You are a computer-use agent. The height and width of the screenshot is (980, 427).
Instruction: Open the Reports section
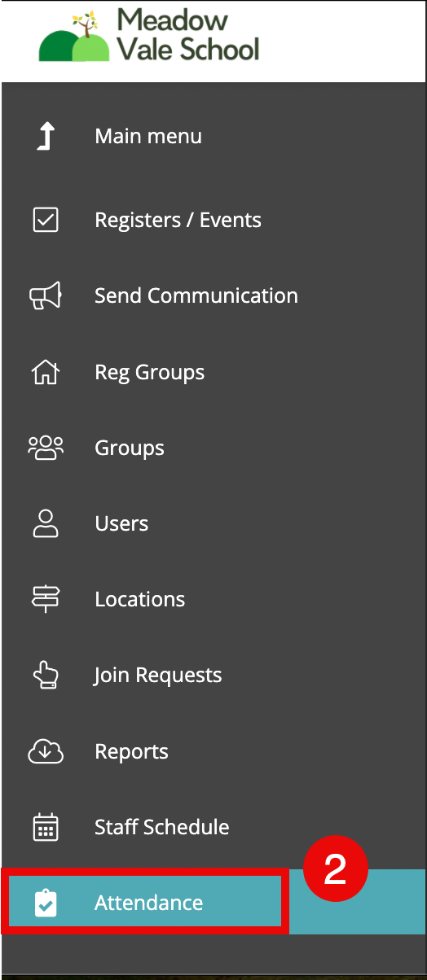pyautogui.click(x=131, y=751)
